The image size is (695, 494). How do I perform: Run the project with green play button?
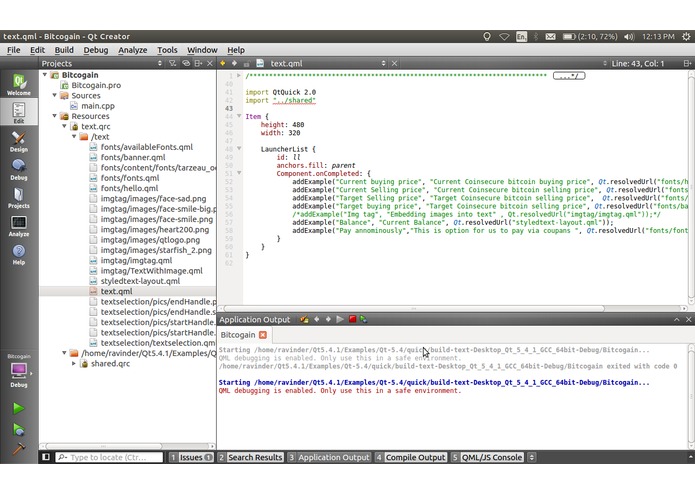coord(18,408)
